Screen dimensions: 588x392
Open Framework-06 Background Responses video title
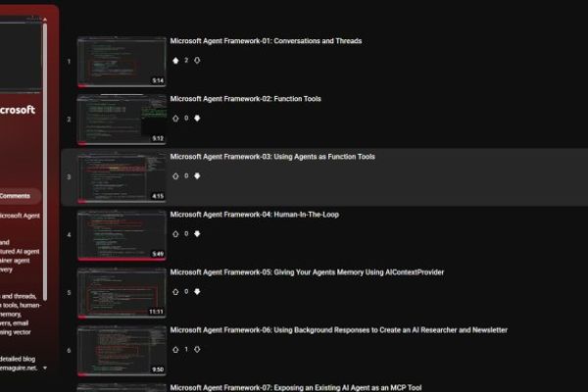tap(338, 330)
